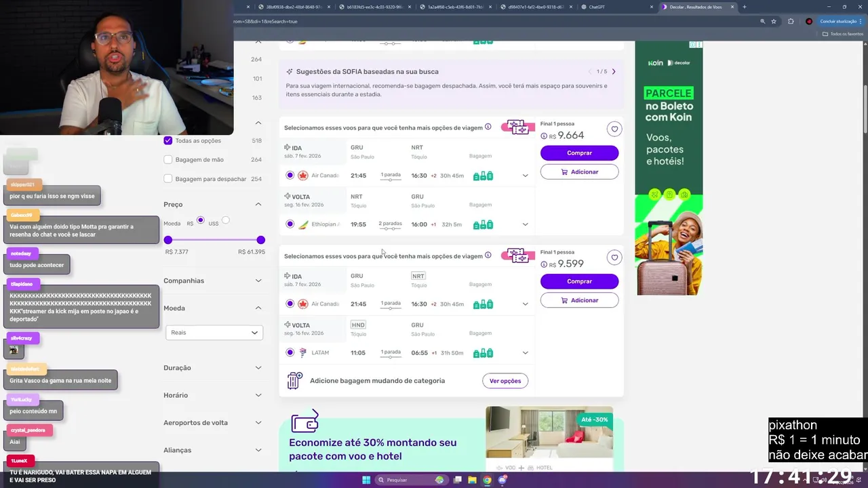Click 'Concluir atualização' Chrome button

tap(841, 21)
